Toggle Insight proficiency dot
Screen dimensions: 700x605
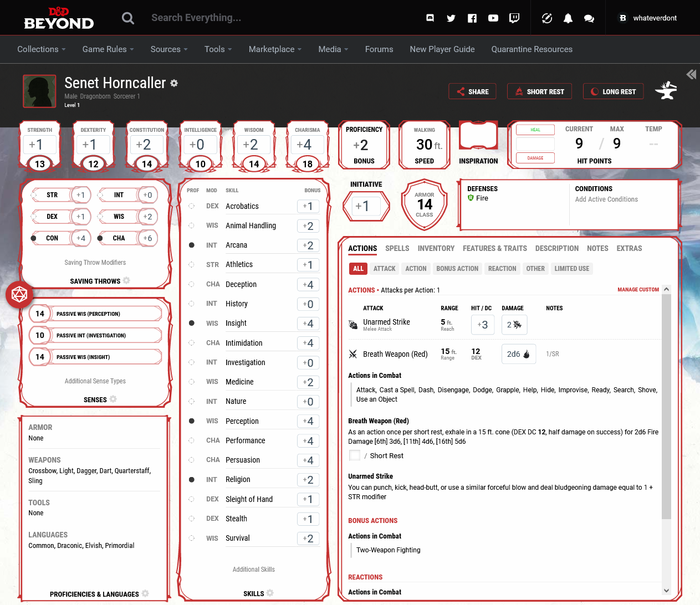point(192,323)
